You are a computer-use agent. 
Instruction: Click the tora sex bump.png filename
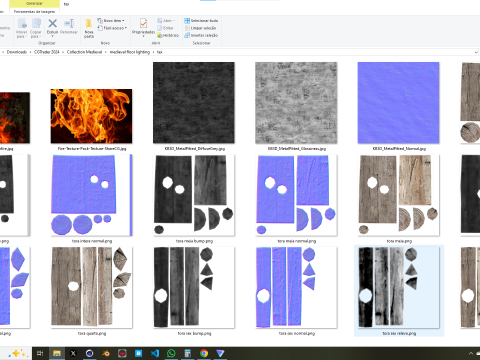click(x=194, y=333)
